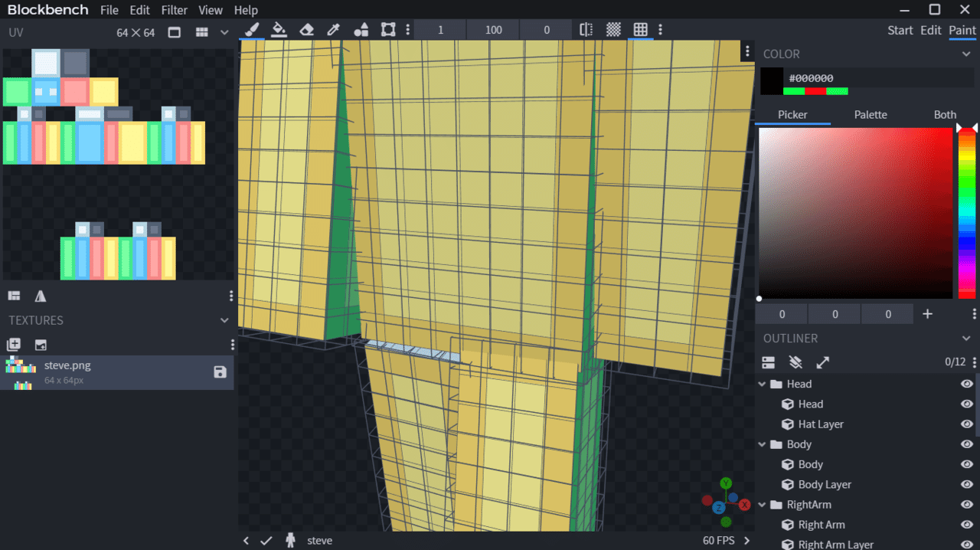Switch to Start mode
980x550 pixels.
click(900, 30)
